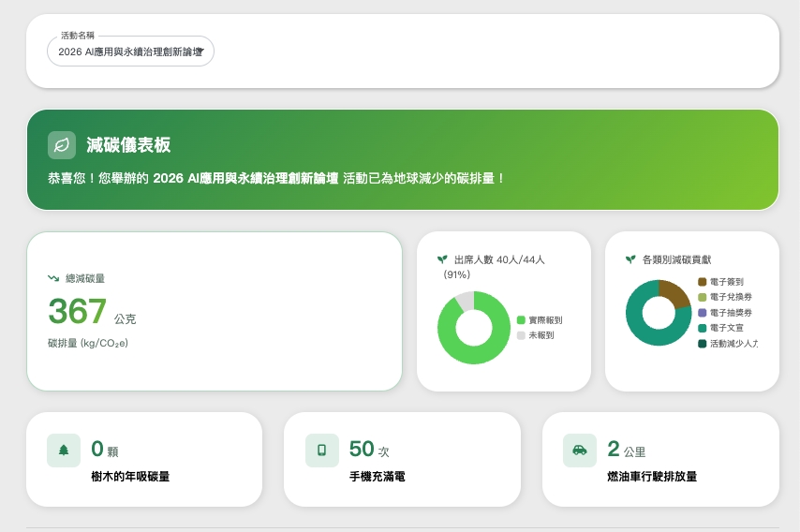This screenshot has height=532, width=800.
Task: Click the phone icon for 手機充滿電
Action: click(321, 450)
